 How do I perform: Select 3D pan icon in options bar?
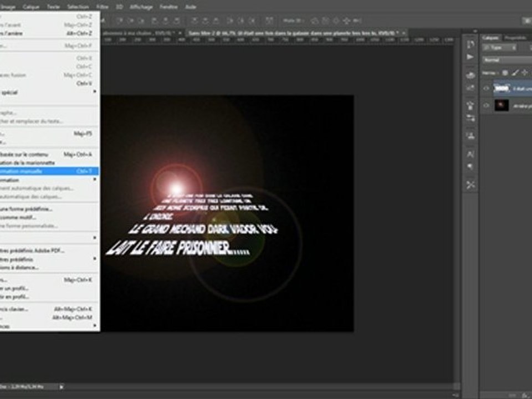(336, 21)
